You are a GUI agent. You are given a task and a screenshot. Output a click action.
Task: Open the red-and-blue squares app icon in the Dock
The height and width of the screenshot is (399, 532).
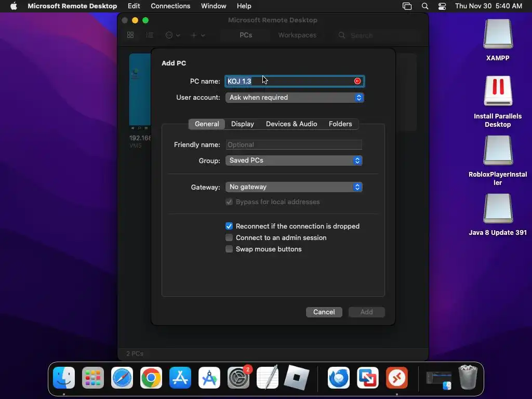pyautogui.click(x=368, y=378)
